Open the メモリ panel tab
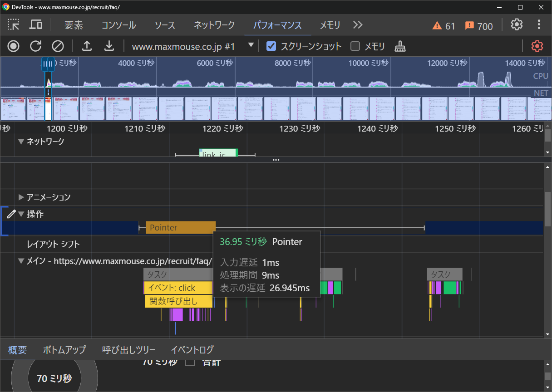The width and height of the screenshot is (552, 392). [330, 25]
